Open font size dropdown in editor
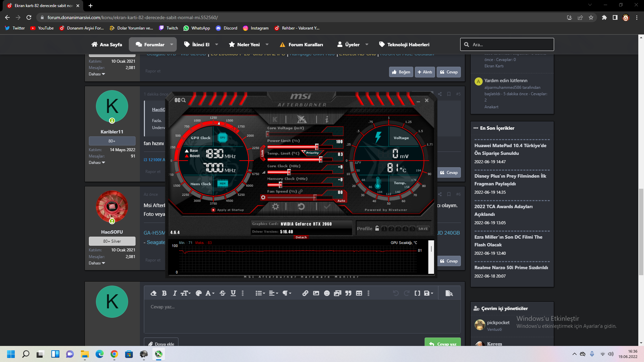644x362 pixels. click(x=185, y=293)
